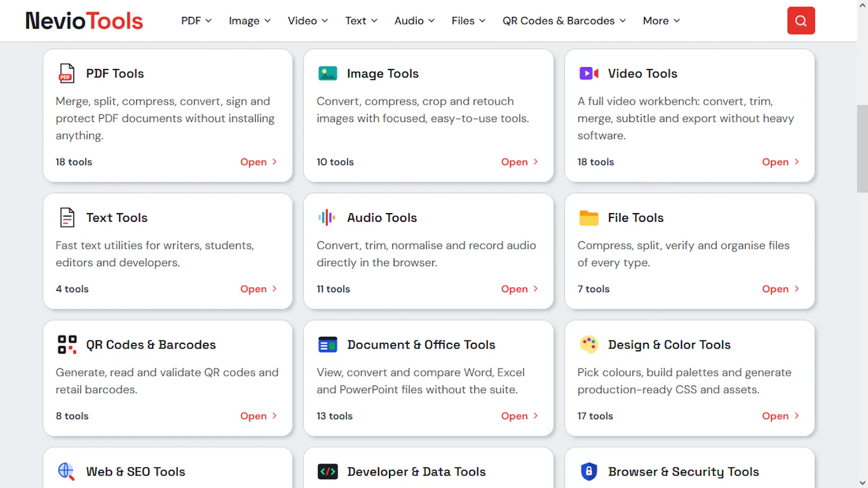
Task: Open the Video Tools category link
Action: click(x=781, y=162)
